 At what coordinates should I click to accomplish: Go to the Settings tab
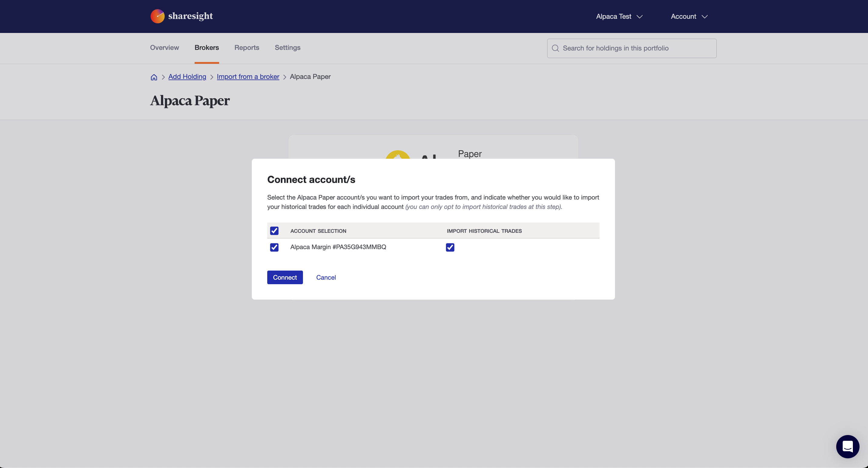pyautogui.click(x=288, y=47)
